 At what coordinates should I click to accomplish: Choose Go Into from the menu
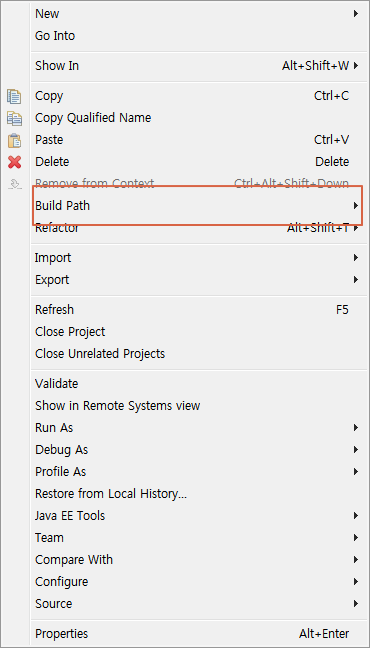point(196,36)
